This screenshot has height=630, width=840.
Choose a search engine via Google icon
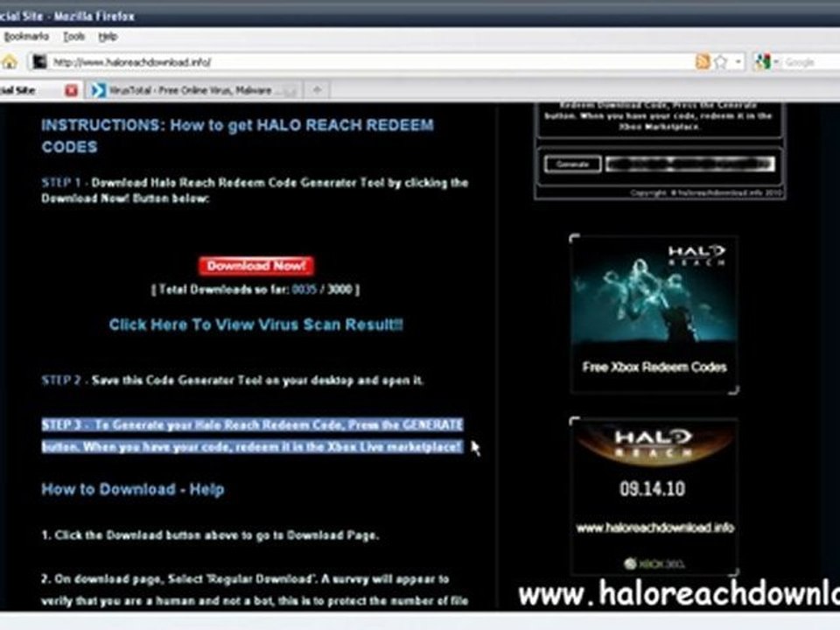pyautogui.click(x=762, y=62)
